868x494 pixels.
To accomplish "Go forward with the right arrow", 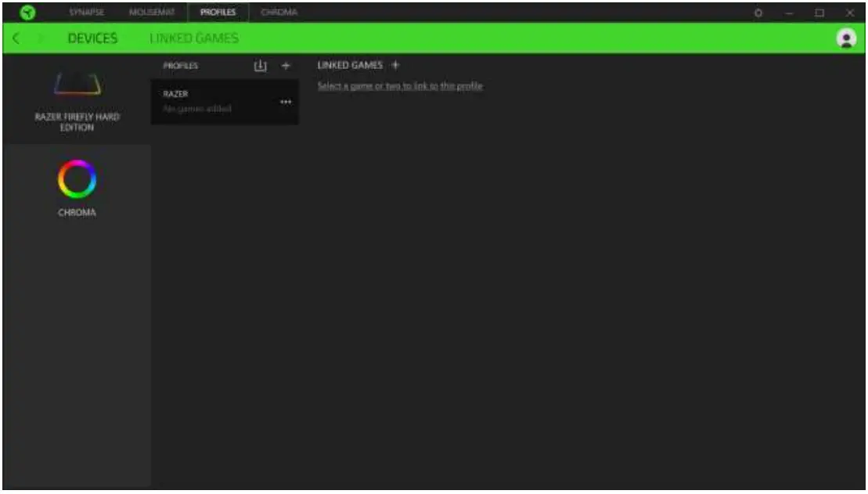I will [x=41, y=38].
